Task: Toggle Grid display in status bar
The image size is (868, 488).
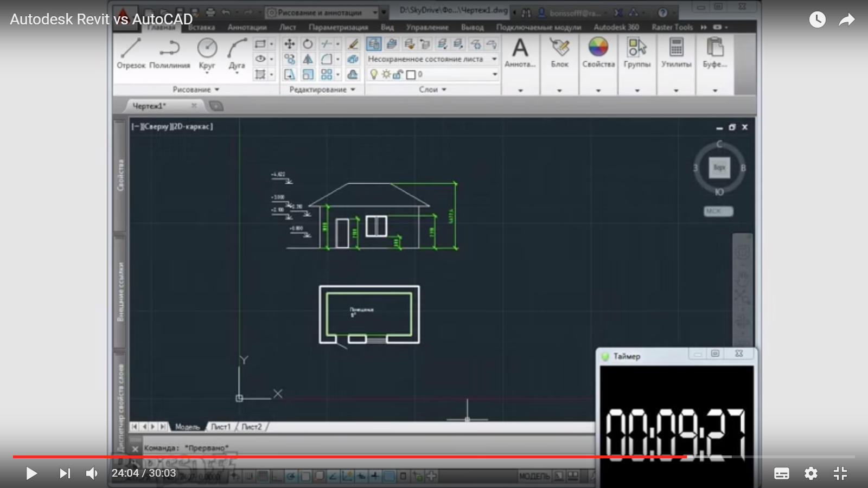Action: 264,477
